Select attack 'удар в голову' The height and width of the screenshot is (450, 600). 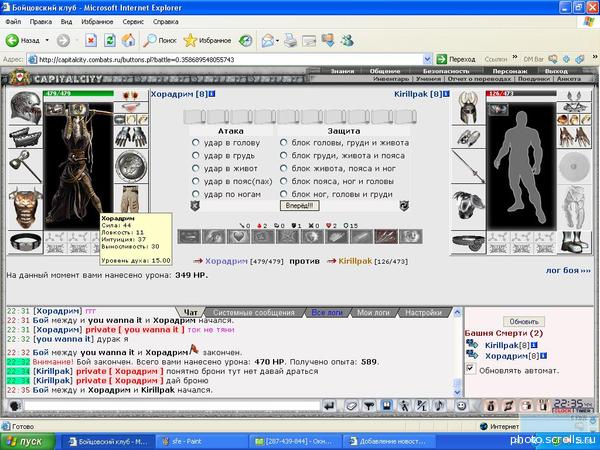pos(196,142)
